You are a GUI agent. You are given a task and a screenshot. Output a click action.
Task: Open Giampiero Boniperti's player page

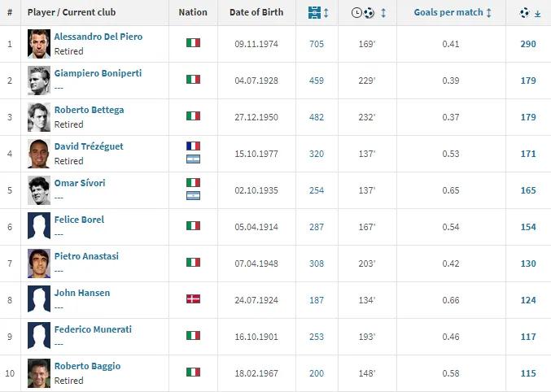point(98,73)
